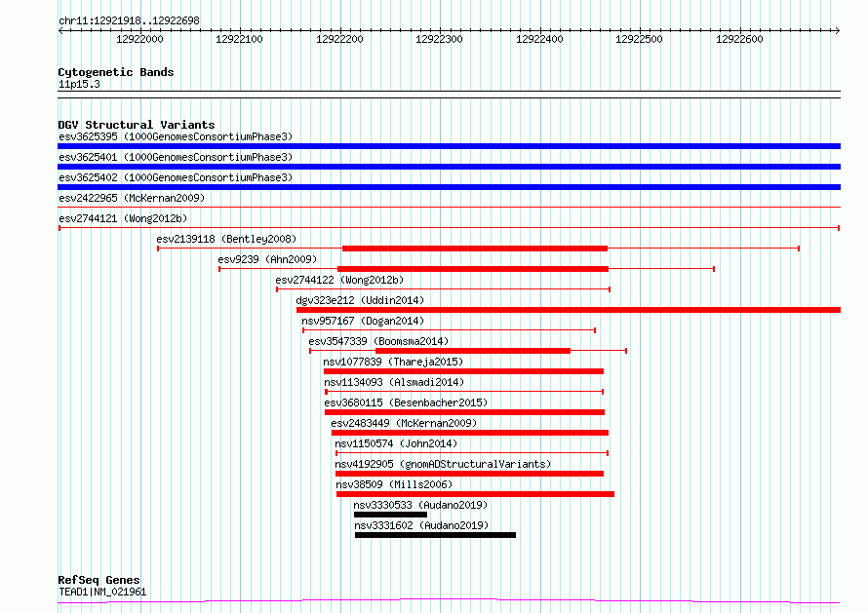Screen dimensions: 868x613
Task: Select the 11p15.3 band label
Action: tap(79, 84)
